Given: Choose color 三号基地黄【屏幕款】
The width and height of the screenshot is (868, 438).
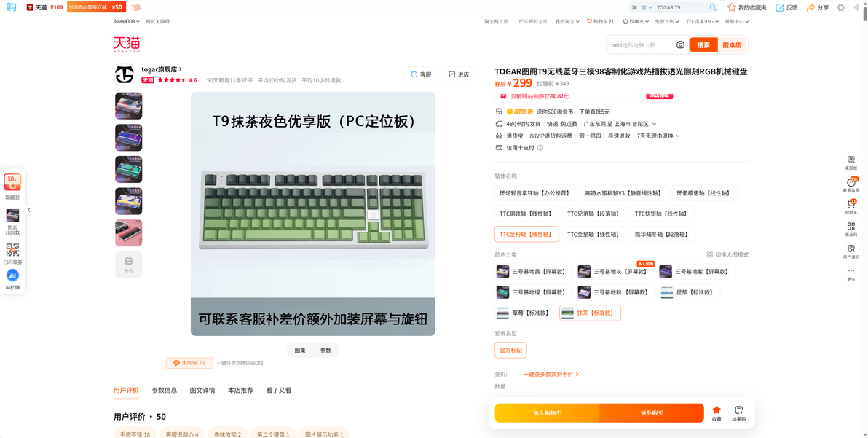Looking at the screenshot, I should (x=534, y=272).
